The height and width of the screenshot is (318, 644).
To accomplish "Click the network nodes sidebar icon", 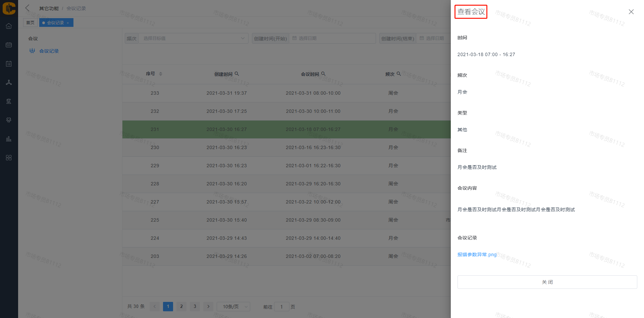I will click(9, 83).
